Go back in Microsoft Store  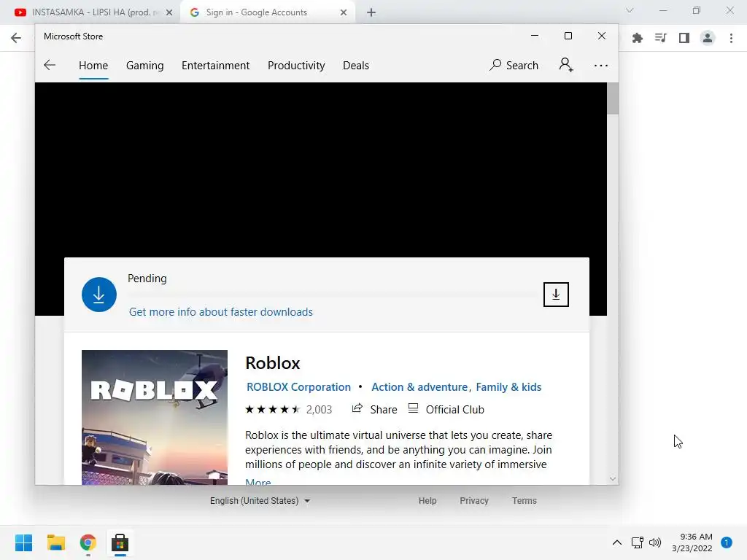(50, 65)
